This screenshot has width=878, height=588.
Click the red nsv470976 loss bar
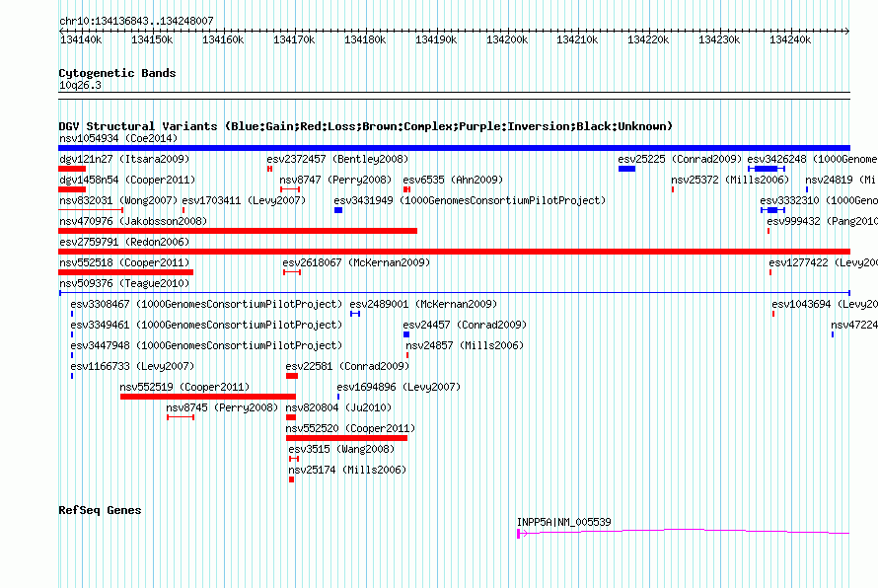(238, 231)
